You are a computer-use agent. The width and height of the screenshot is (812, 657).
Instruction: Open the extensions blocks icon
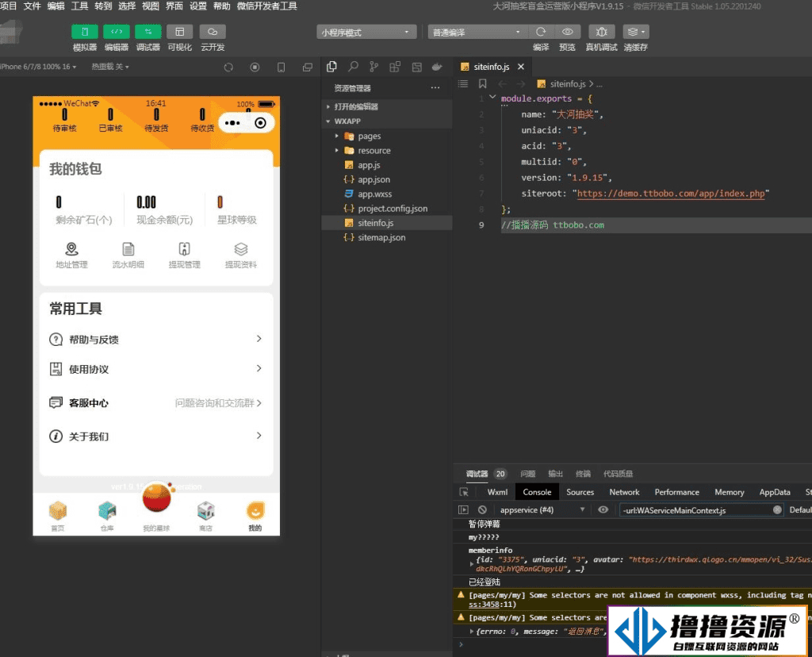click(x=395, y=67)
